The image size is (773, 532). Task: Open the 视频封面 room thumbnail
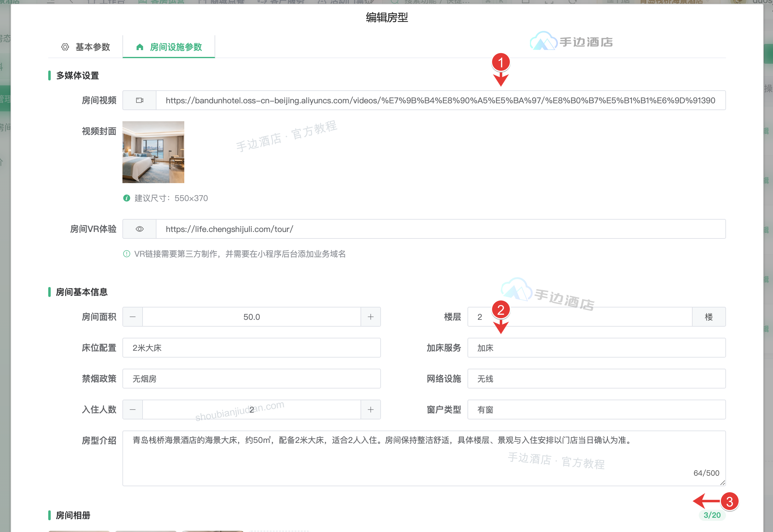click(x=153, y=152)
